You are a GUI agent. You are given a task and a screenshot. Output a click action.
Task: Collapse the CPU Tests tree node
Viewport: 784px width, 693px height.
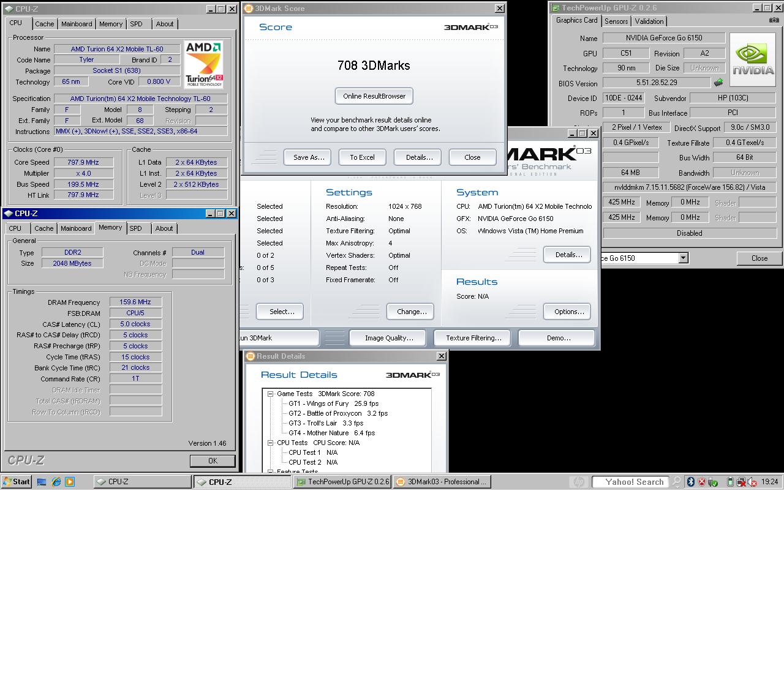click(x=270, y=443)
